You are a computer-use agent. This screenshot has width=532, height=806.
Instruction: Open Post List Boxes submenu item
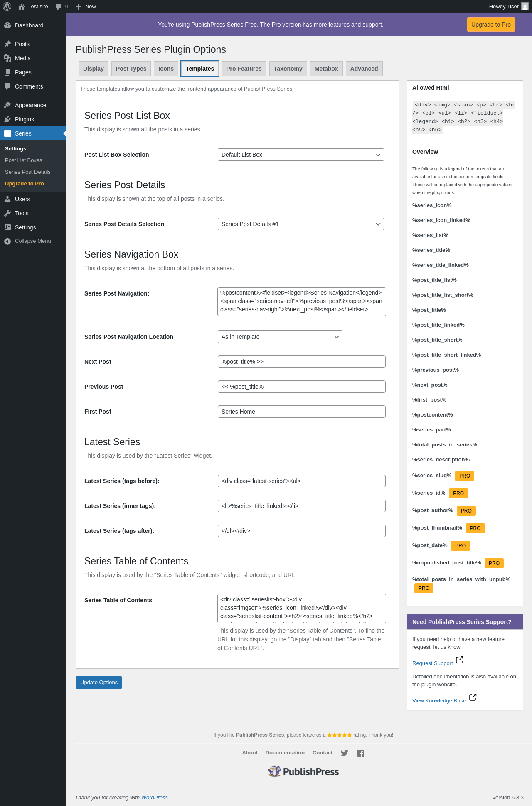(x=24, y=160)
